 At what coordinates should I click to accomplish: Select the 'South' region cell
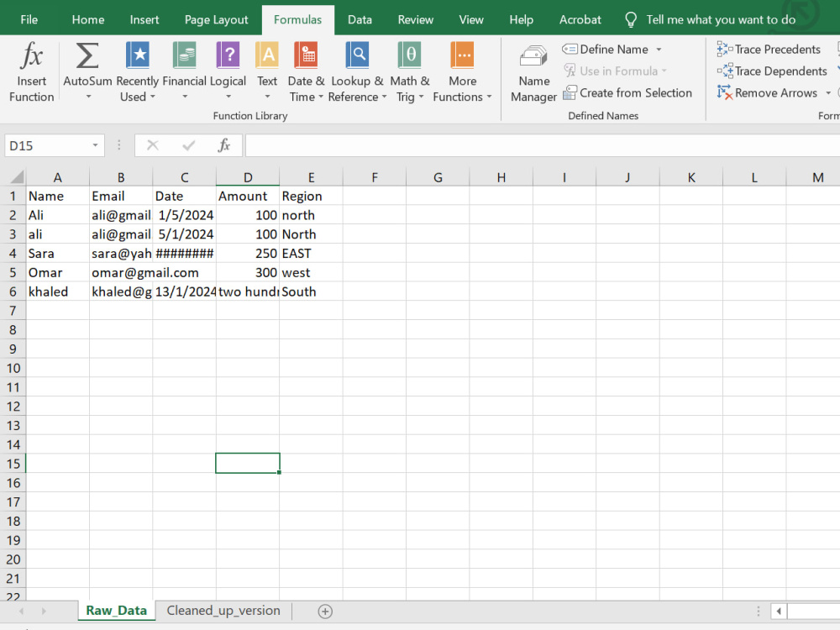(x=311, y=291)
